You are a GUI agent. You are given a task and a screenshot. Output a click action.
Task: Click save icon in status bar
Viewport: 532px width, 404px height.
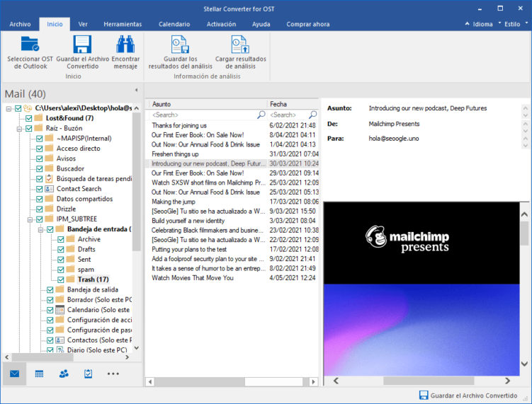pyautogui.click(x=424, y=396)
